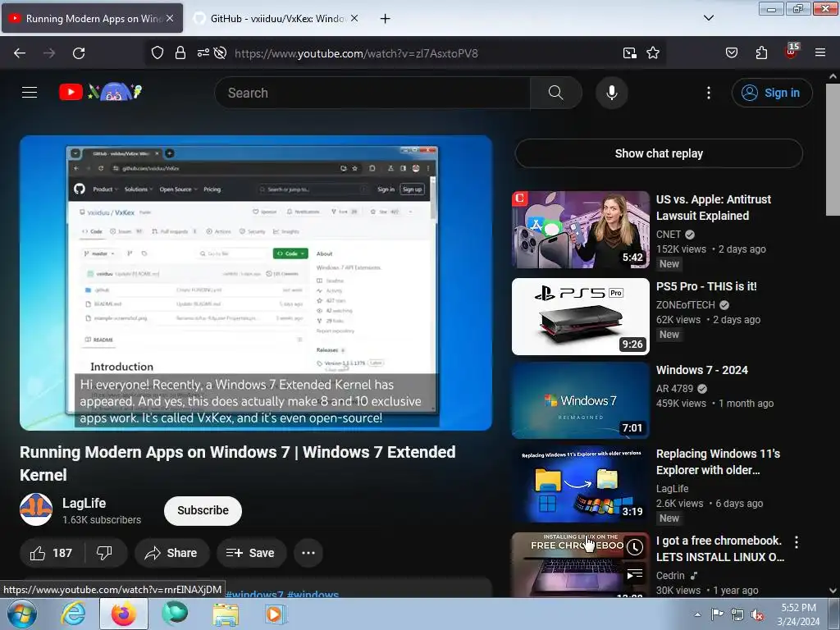Open taskbar clock showing 5:52 PM
The height and width of the screenshot is (630, 840).
(x=798, y=614)
